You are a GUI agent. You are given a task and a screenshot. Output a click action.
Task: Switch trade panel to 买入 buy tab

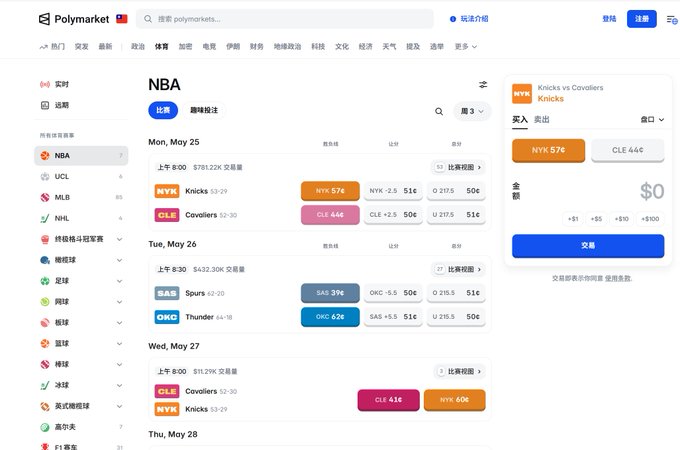pos(520,120)
